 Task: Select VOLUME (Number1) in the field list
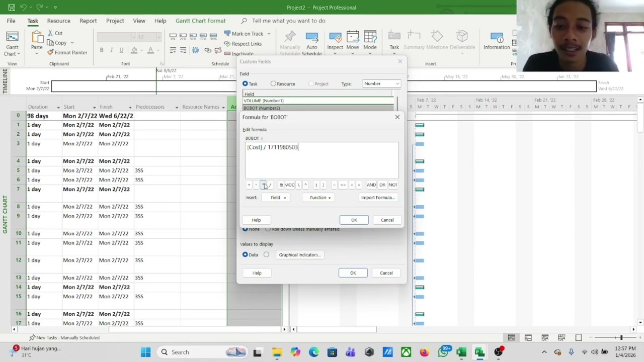click(318, 101)
